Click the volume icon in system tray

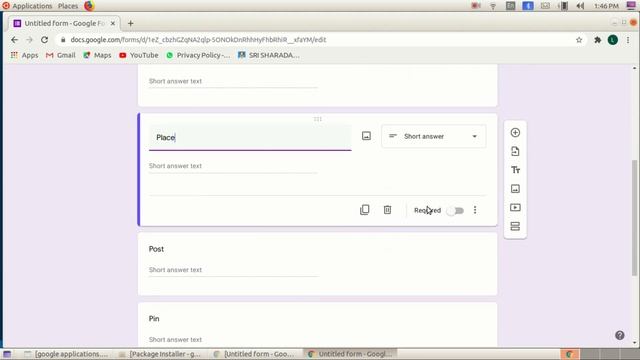click(x=580, y=6)
